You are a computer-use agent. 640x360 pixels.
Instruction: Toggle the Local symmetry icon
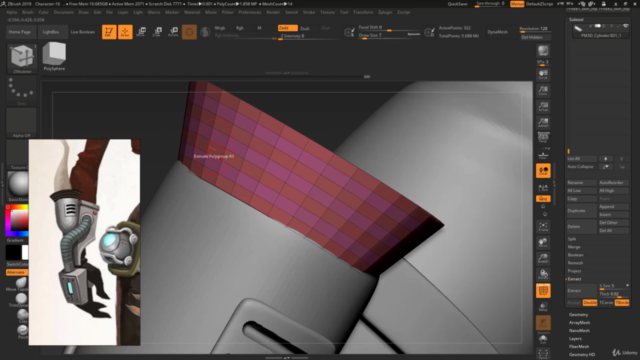pyautogui.click(x=543, y=171)
